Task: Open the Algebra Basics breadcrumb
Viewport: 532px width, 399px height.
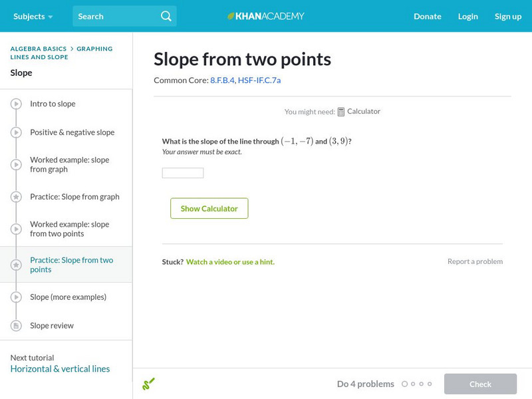Action: coord(39,49)
